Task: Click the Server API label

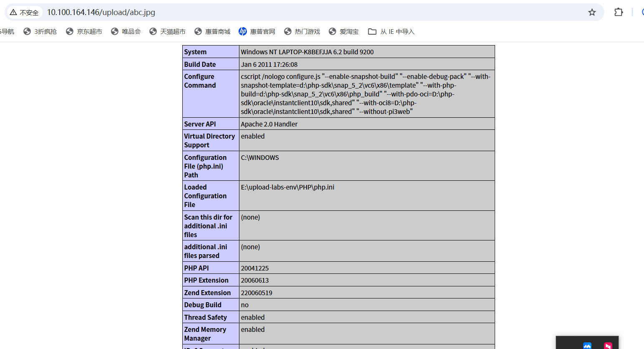Action: click(x=200, y=124)
